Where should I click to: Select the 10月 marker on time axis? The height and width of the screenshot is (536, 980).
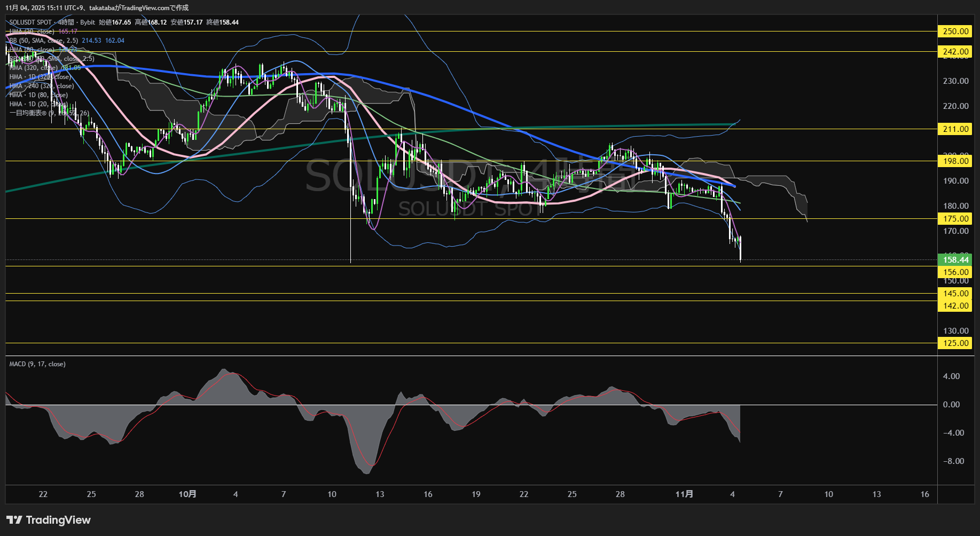187,494
